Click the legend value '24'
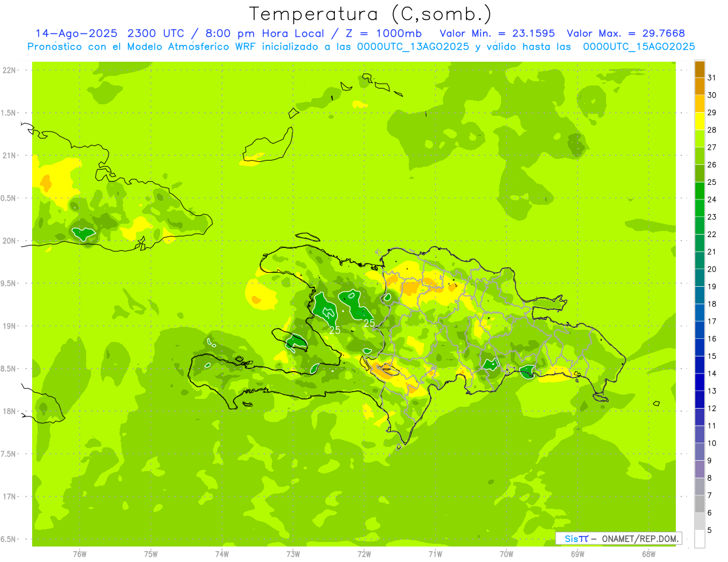 [712, 199]
